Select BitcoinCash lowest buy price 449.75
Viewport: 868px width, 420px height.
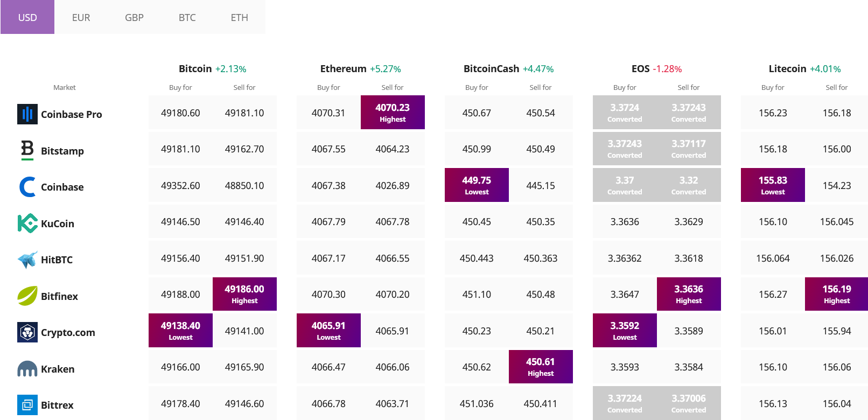[477, 185]
